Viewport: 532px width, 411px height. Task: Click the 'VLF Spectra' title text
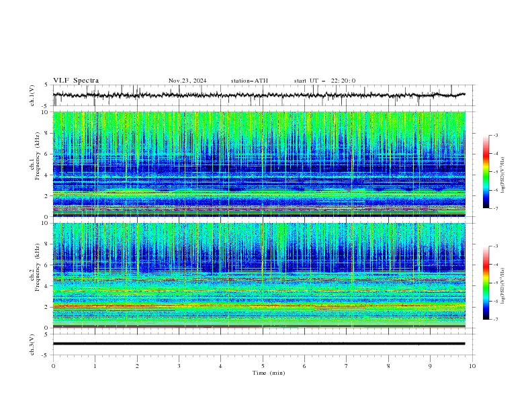76,81
